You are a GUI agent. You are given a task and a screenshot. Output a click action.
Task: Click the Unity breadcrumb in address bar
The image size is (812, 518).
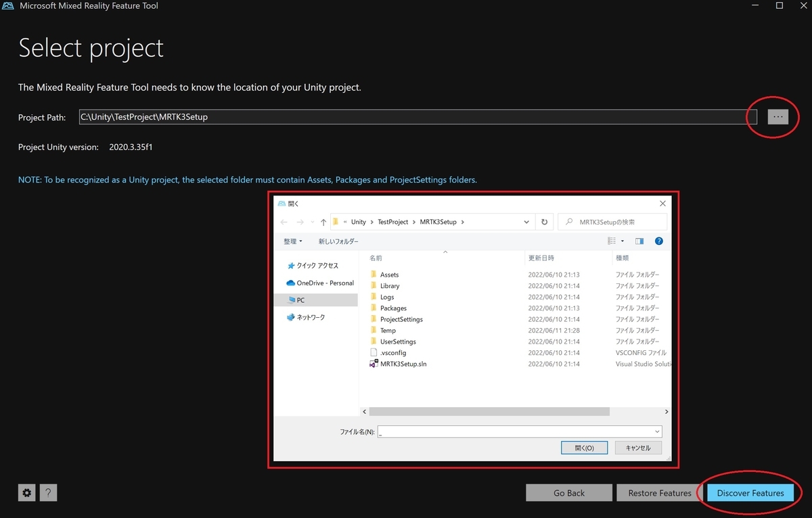[x=358, y=222]
